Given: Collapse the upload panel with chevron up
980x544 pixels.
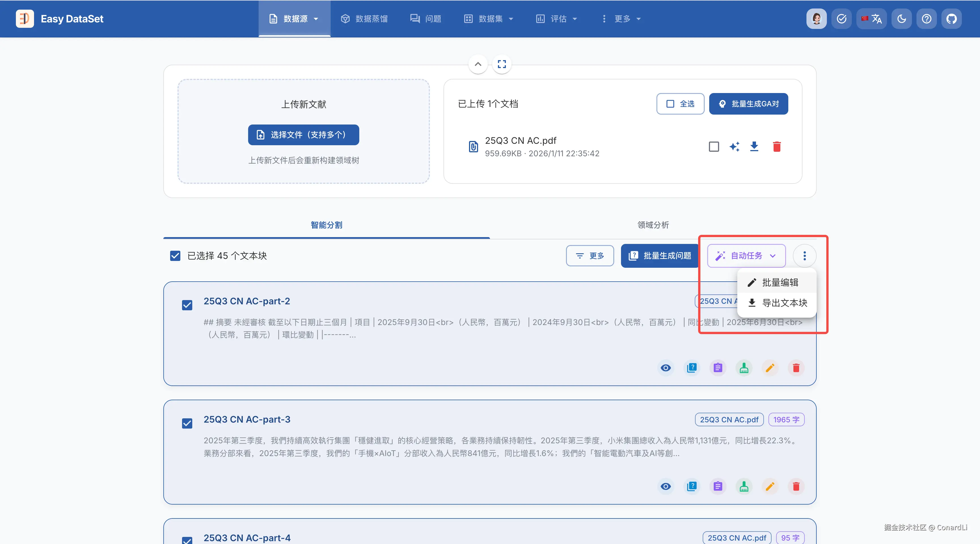Looking at the screenshot, I should [x=478, y=64].
